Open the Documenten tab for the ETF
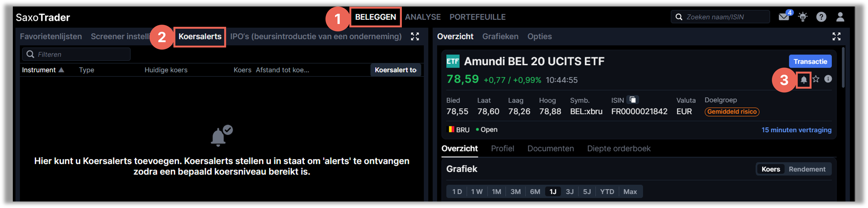Screen dimensions: 868x208 click(551, 148)
